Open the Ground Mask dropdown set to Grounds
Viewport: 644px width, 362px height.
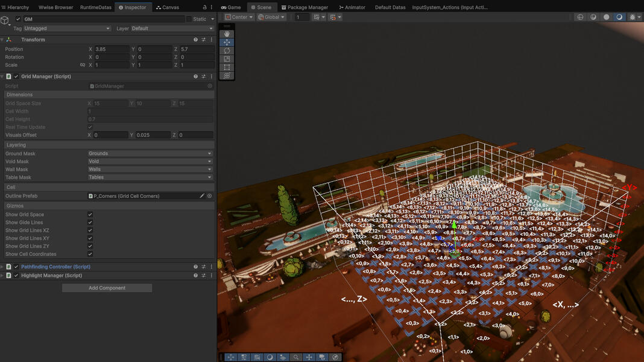150,153
